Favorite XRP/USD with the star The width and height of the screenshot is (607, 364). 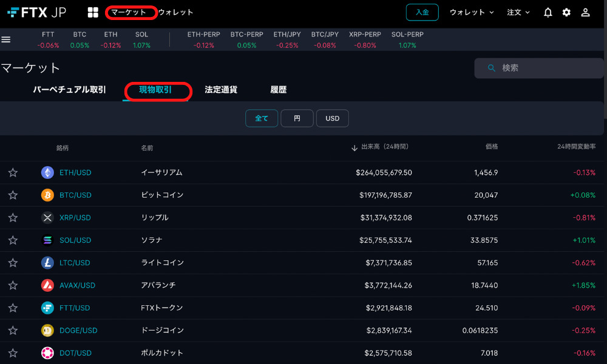pos(13,217)
